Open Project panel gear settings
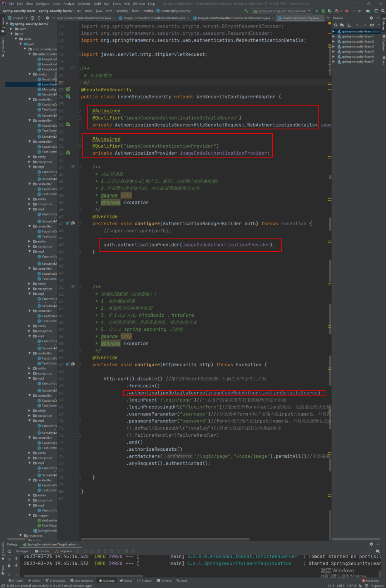 [47, 18]
